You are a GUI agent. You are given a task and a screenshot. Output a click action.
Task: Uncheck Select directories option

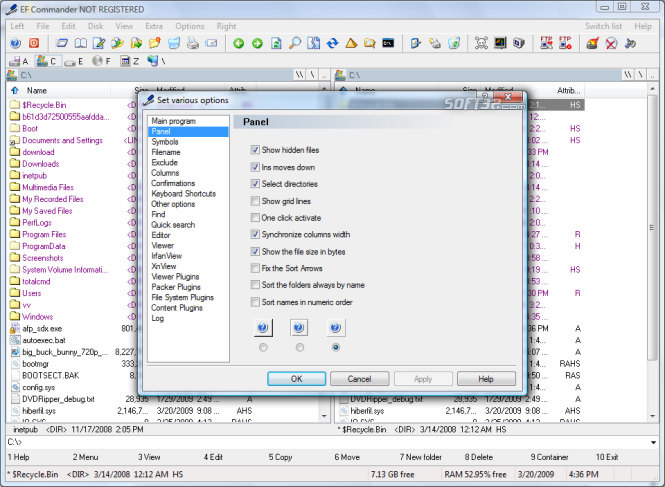pyautogui.click(x=255, y=184)
